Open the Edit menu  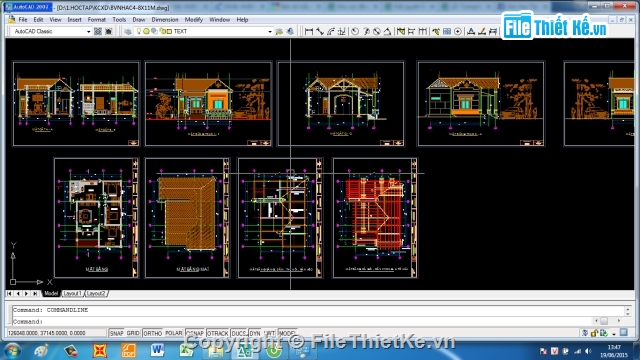pos(38,20)
